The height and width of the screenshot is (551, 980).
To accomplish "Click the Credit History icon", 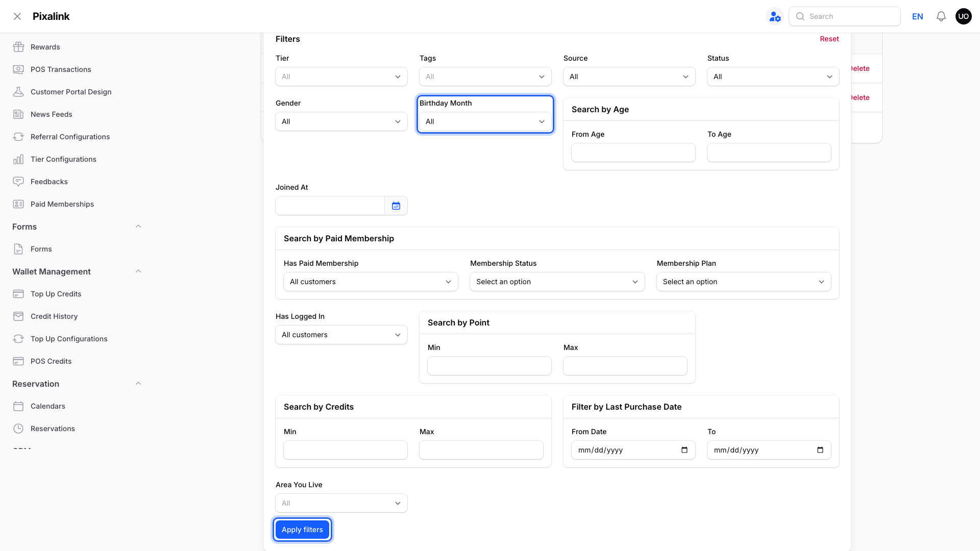I will (x=18, y=316).
